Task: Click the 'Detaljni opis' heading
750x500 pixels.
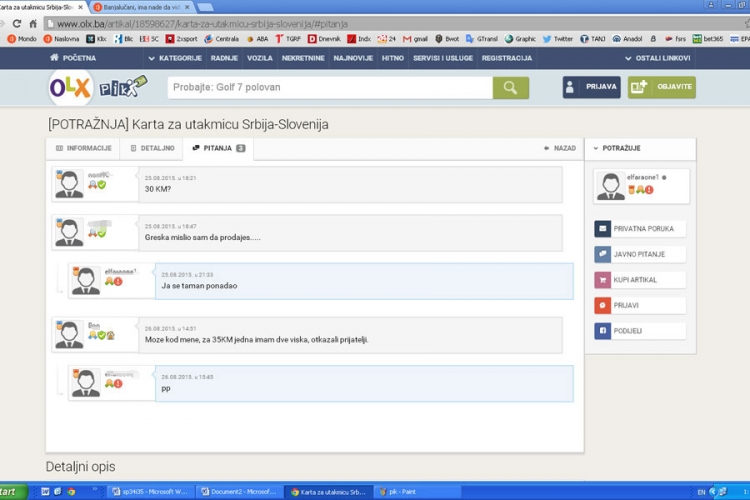Action: (80, 467)
